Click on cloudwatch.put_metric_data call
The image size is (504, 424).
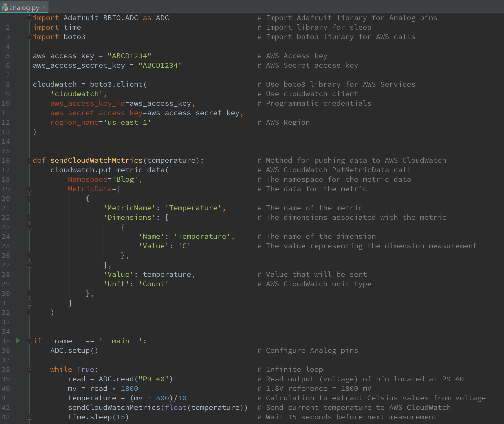[x=110, y=170]
